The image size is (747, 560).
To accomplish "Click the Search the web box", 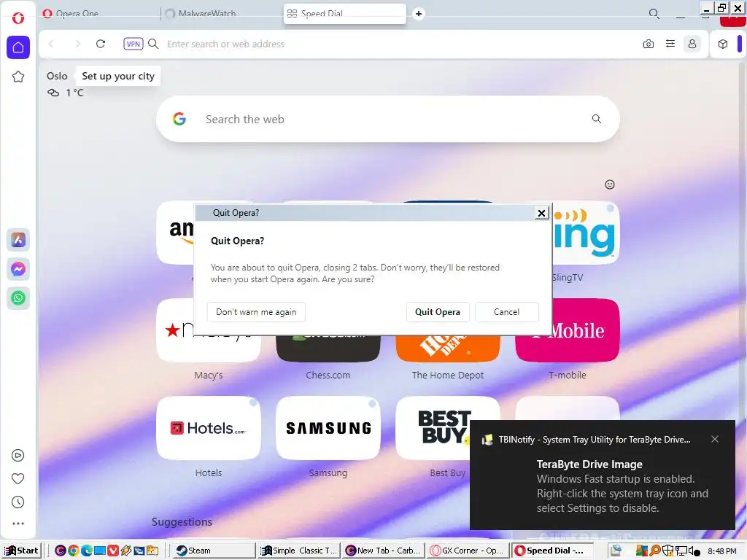I will click(388, 119).
